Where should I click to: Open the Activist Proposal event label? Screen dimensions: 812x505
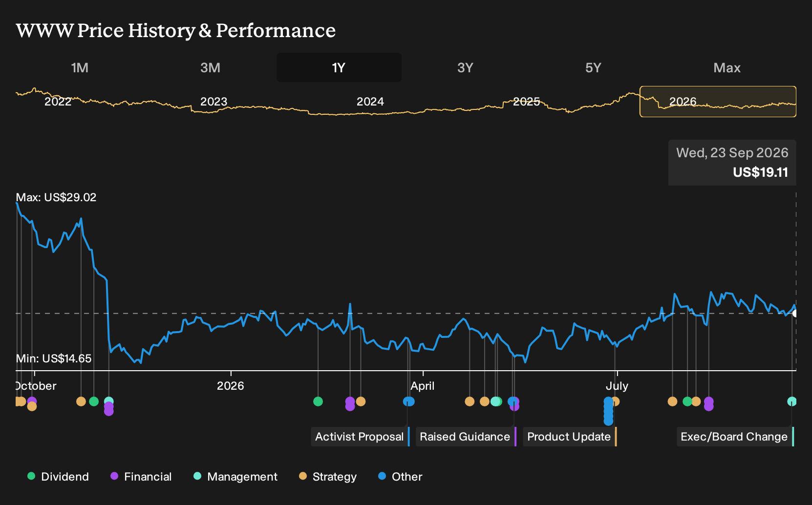point(360,437)
